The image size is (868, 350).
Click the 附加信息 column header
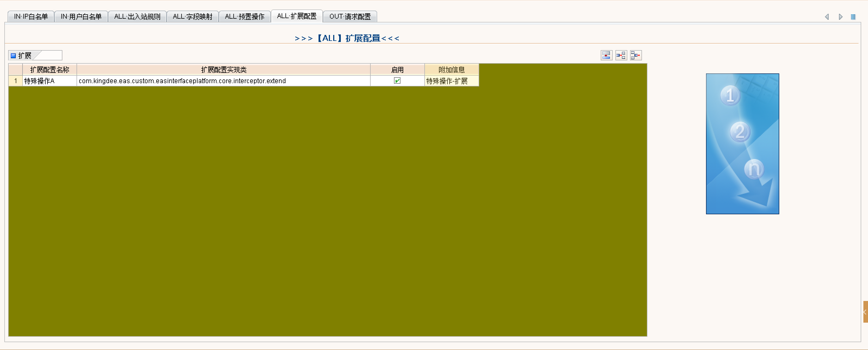coord(451,70)
